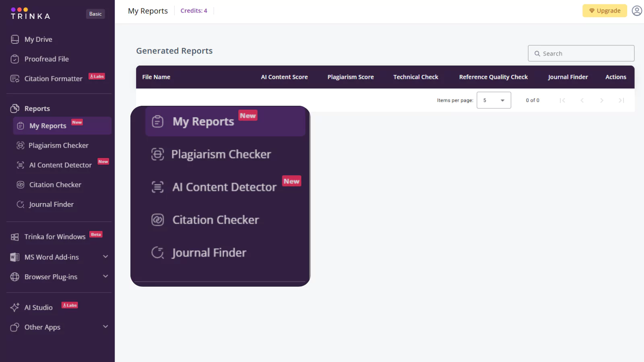Image resolution: width=644 pixels, height=362 pixels.
Task: Click the Generated Reports heading
Action: tap(174, 51)
